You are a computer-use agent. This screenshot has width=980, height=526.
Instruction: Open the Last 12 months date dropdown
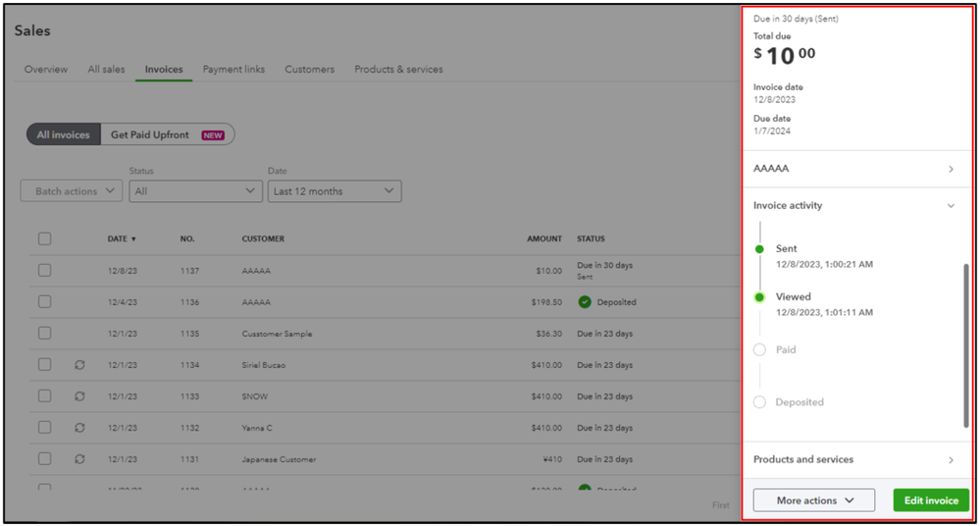(x=334, y=191)
